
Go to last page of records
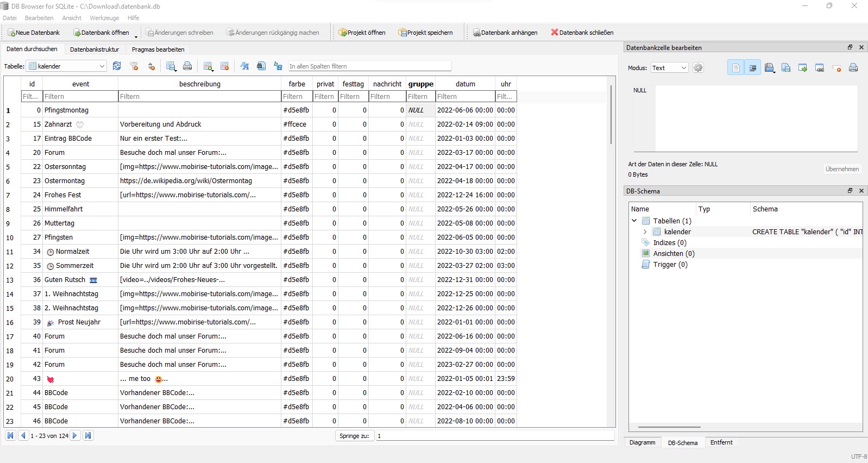click(x=88, y=435)
